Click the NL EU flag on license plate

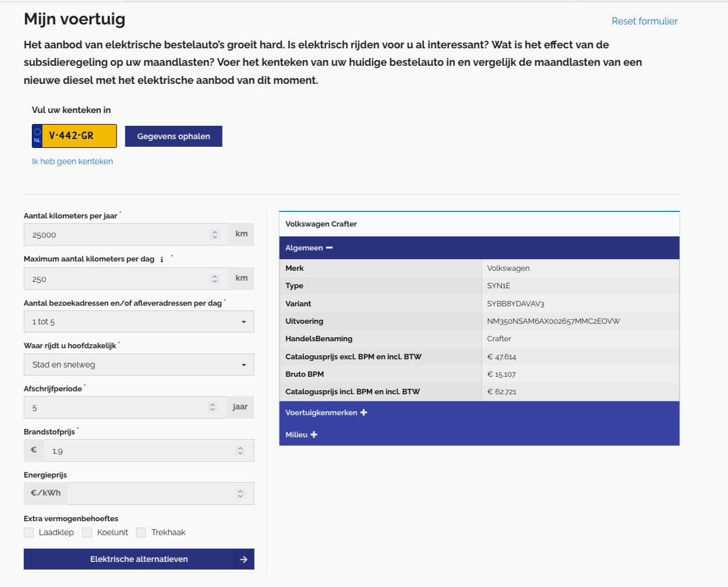(x=37, y=136)
